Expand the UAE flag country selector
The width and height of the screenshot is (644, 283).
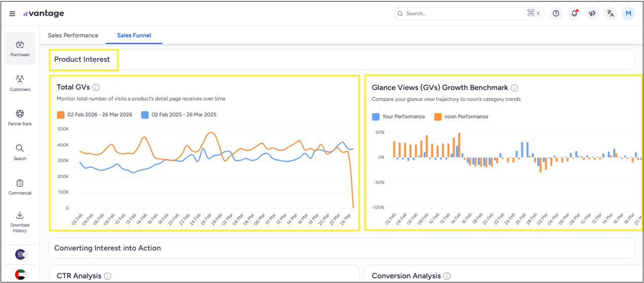tap(20, 275)
